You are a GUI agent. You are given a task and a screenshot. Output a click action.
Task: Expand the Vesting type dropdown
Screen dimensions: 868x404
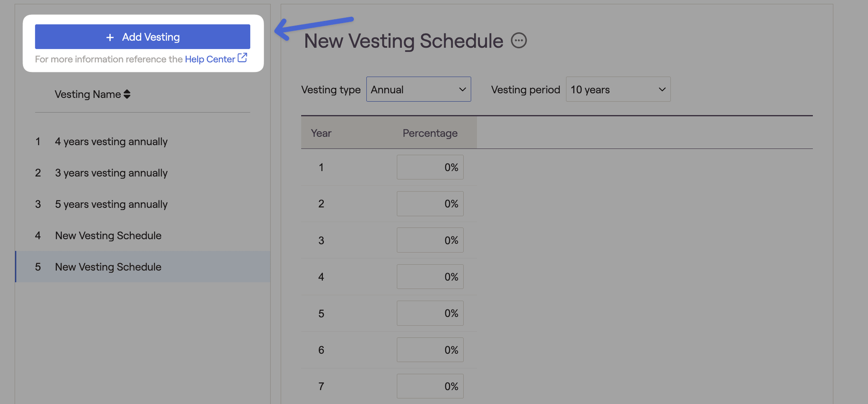(418, 89)
